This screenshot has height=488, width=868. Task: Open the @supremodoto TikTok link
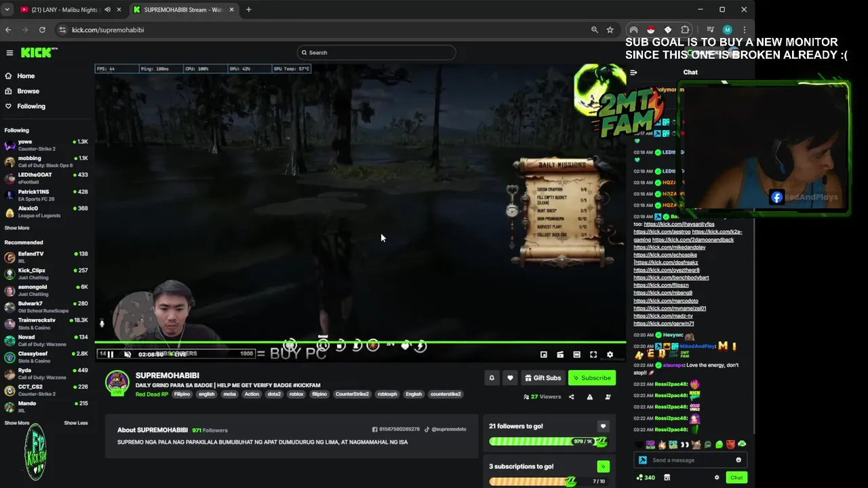point(446,430)
